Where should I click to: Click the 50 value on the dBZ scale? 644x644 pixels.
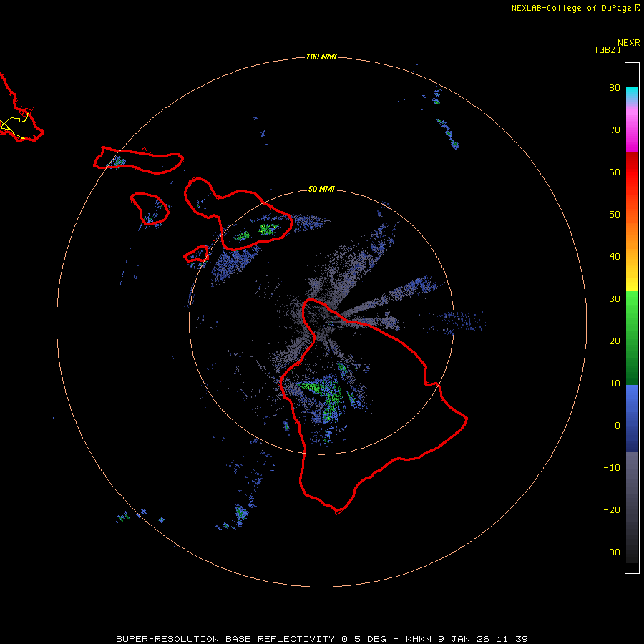(615, 215)
